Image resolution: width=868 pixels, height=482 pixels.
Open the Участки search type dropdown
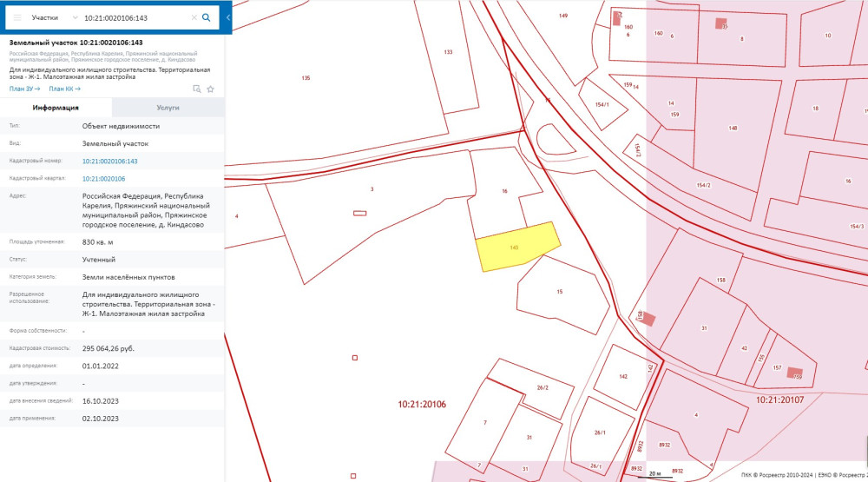[x=52, y=17]
